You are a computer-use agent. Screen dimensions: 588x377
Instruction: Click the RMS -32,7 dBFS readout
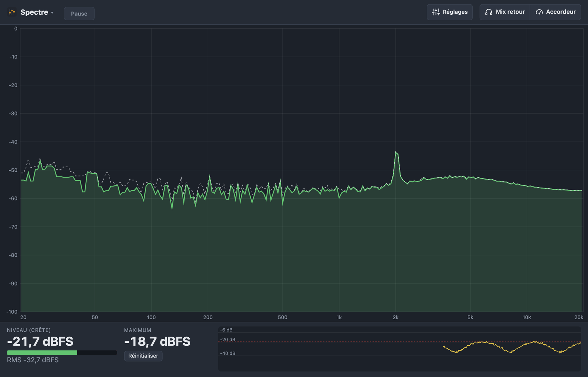pyautogui.click(x=33, y=360)
